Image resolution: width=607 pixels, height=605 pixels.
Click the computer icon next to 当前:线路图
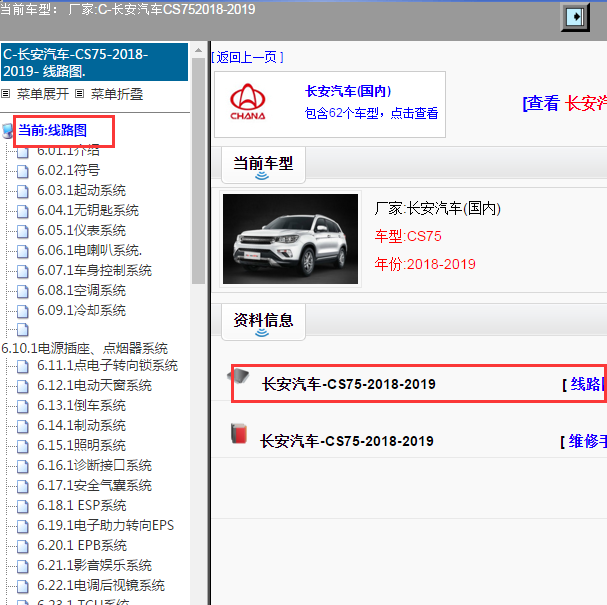click(x=7, y=131)
